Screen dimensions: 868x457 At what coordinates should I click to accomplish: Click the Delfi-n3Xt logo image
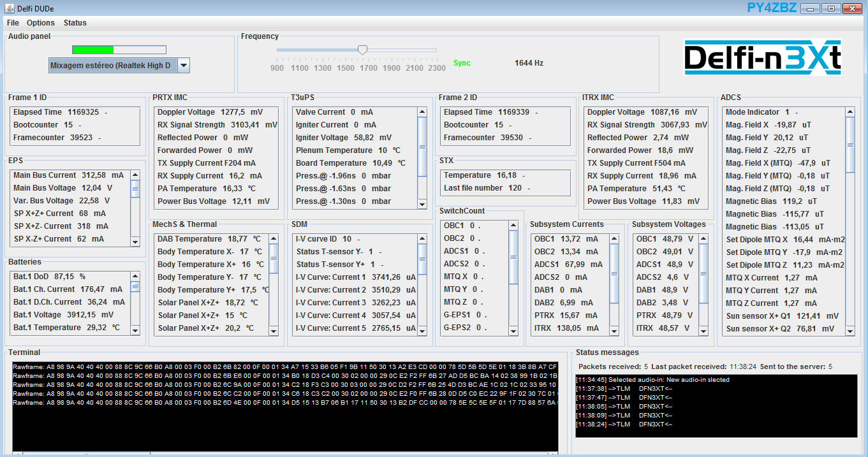click(762, 58)
